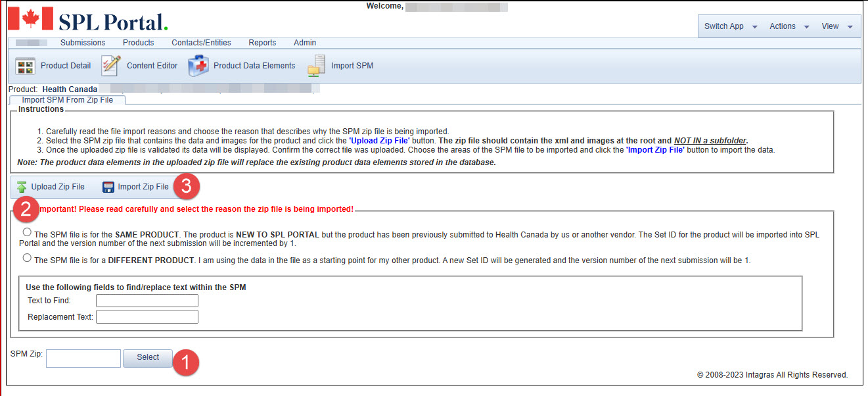Click the Content Editor pencil icon
The height and width of the screenshot is (396, 868).
click(111, 66)
